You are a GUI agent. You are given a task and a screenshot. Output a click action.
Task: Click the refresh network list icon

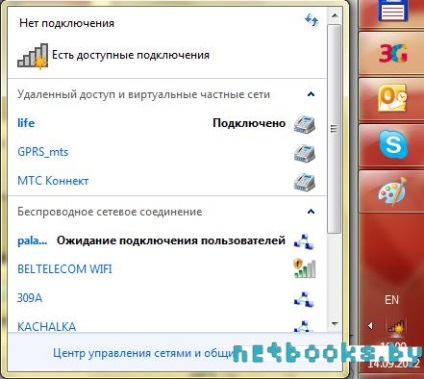312,20
